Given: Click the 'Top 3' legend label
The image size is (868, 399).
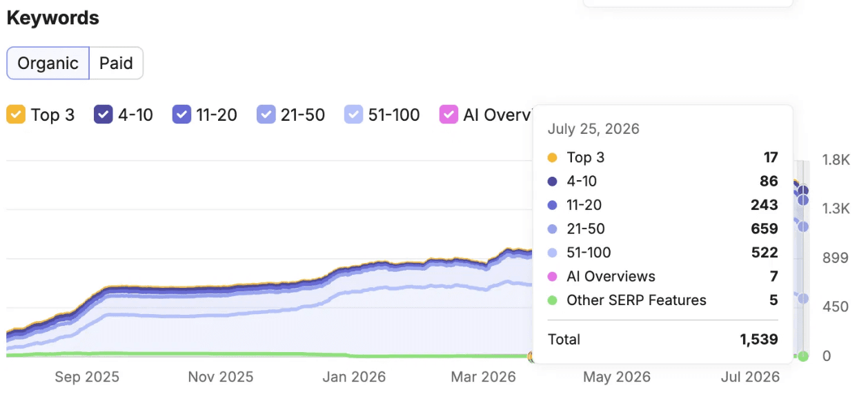Looking at the screenshot, I should [x=52, y=115].
